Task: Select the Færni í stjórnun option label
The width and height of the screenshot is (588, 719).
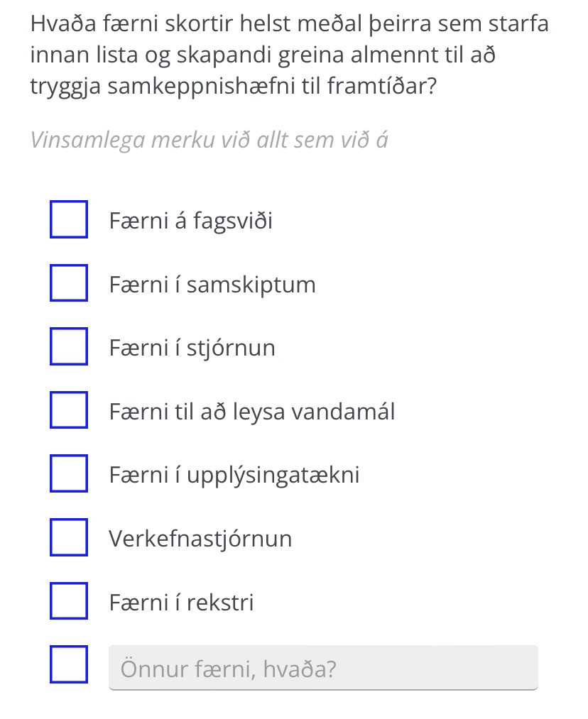Action: pyautogui.click(x=192, y=348)
